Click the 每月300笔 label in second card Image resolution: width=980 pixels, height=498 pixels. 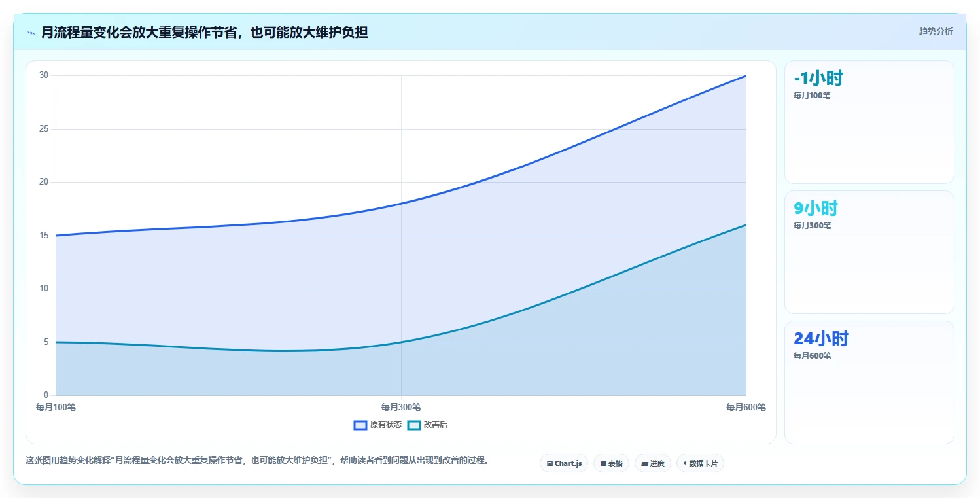click(812, 226)
